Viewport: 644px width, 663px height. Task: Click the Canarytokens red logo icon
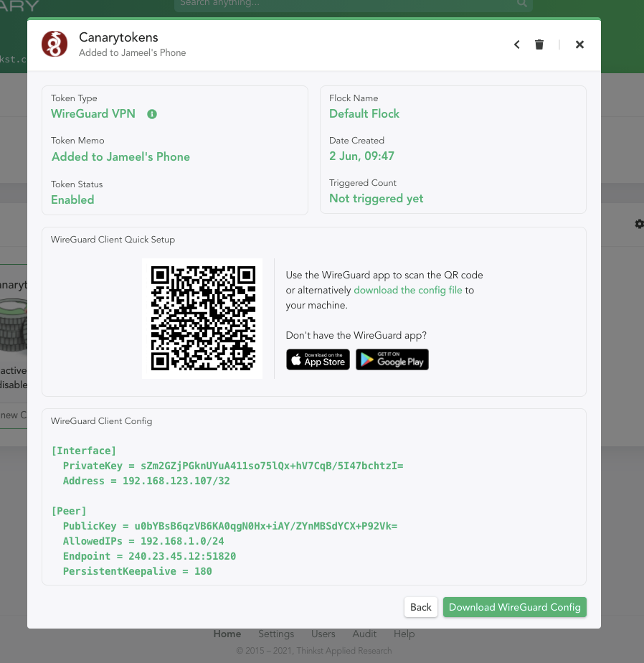pyautogui.click(x=55, y=44)
